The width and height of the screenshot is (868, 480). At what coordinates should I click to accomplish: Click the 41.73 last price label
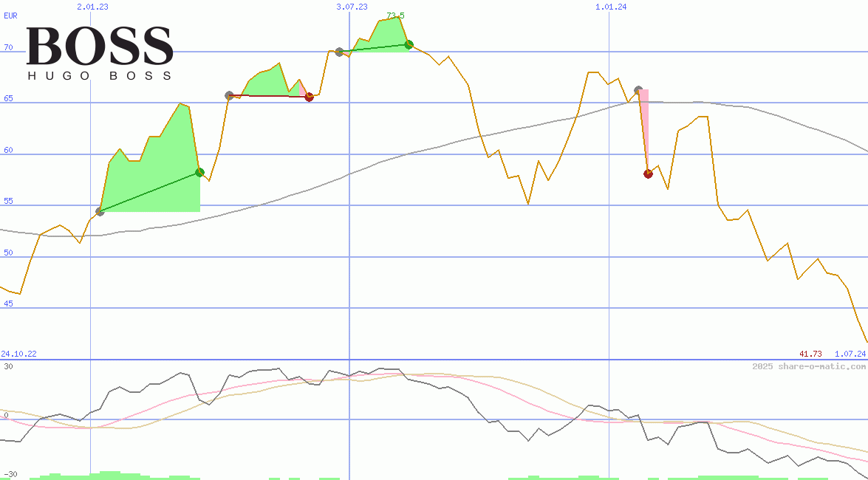coord(810,354)
